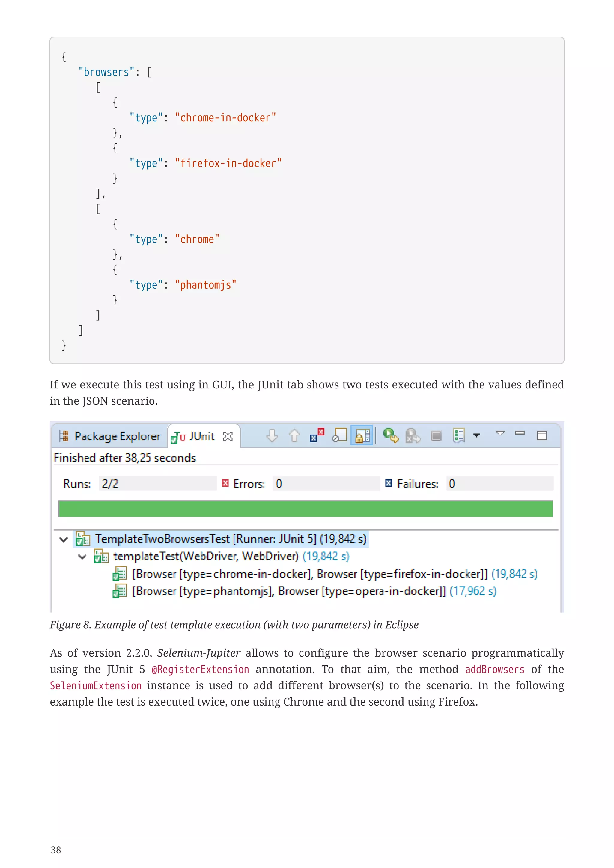Click the JUnit tab icon
The width and height of the screenshot is (614, 868).
[x=178, y=437]
